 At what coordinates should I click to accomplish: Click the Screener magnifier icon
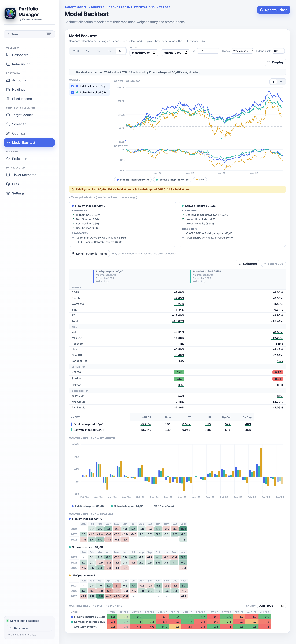point(8,124)
